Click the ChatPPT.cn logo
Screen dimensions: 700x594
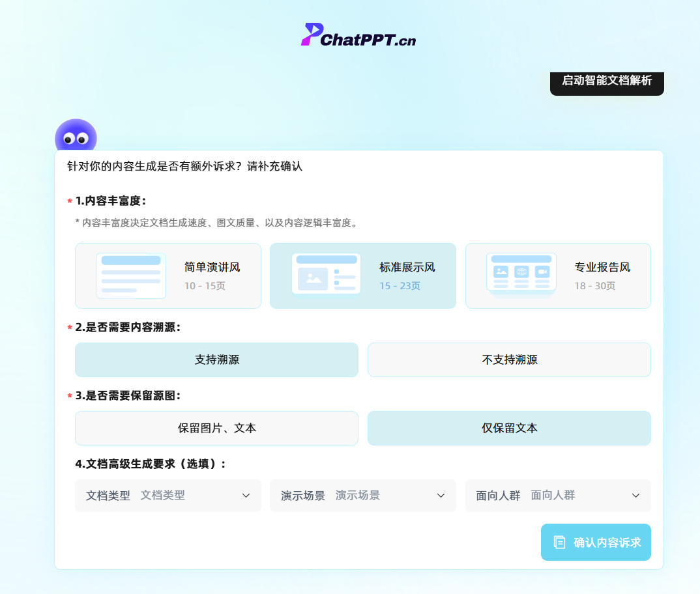click(358, 35)
